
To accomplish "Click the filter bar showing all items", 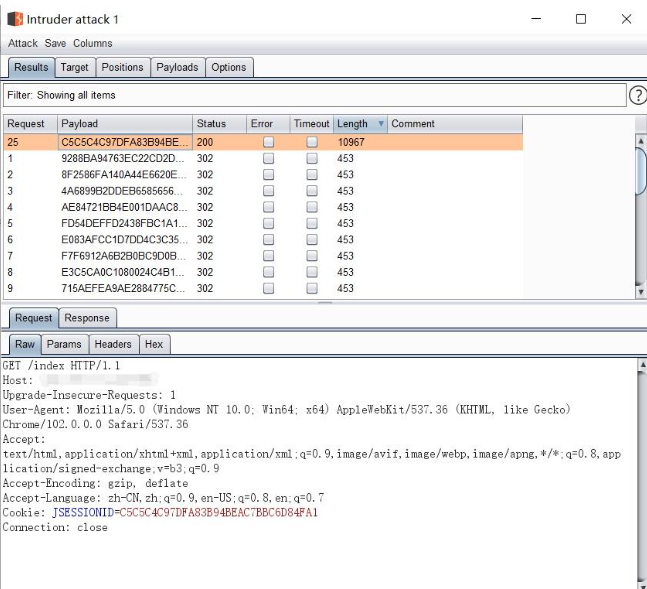I will pyautogui.click(x=314, y=95).
